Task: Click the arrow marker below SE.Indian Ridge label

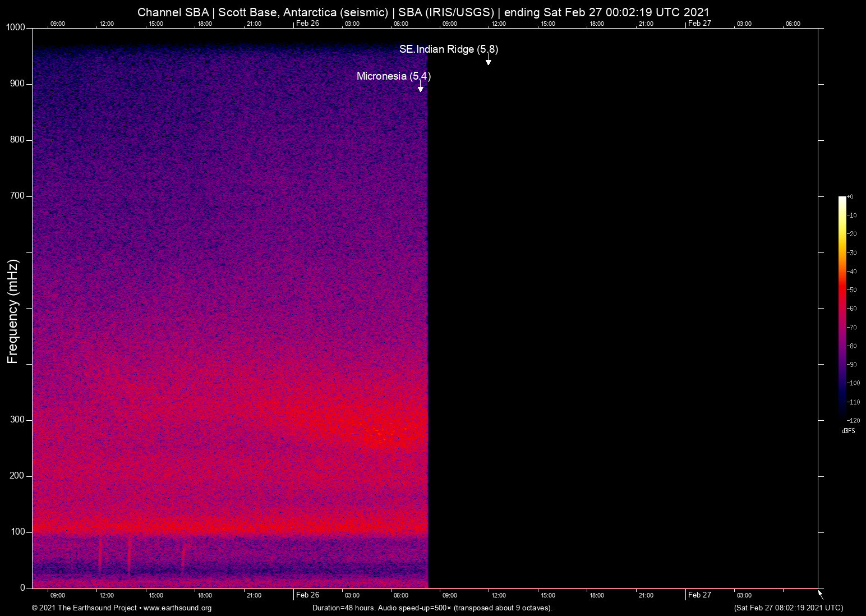Action: pyautogui.click(x=488, y=62)
